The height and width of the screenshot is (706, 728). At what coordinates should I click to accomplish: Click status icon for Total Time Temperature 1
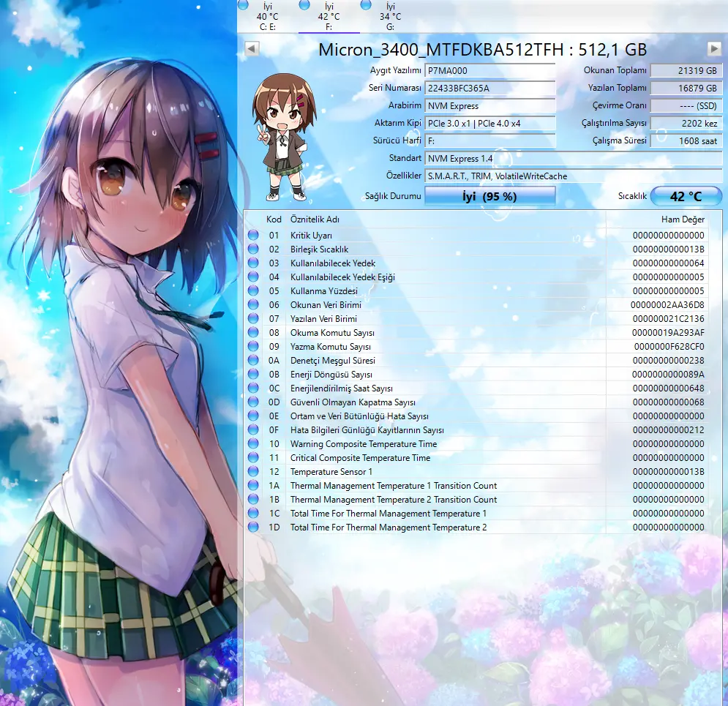coord(253,514)
